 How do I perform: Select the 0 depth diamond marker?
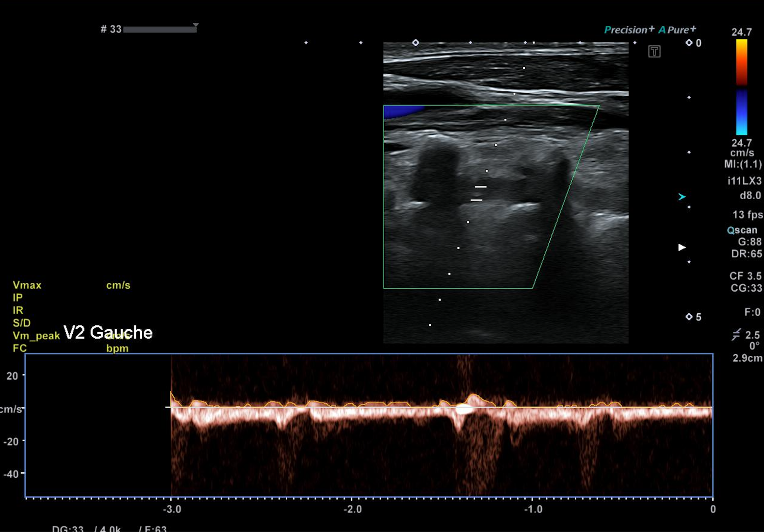pyautogui.click(x=689, y=43)
